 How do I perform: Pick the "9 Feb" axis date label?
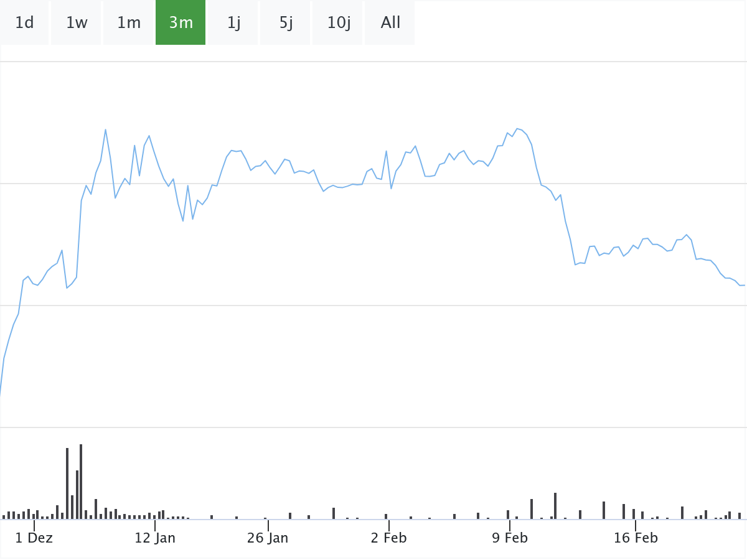tap(510, 538)
